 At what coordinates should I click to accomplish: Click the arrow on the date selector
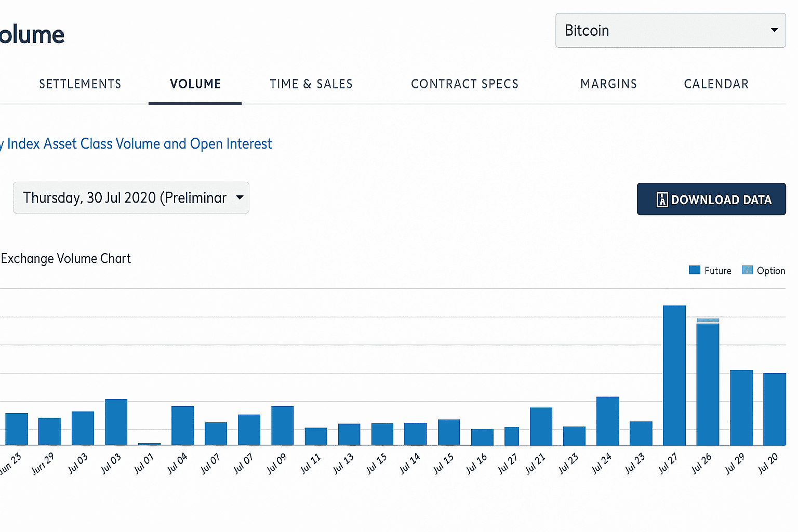coord(240,197)
